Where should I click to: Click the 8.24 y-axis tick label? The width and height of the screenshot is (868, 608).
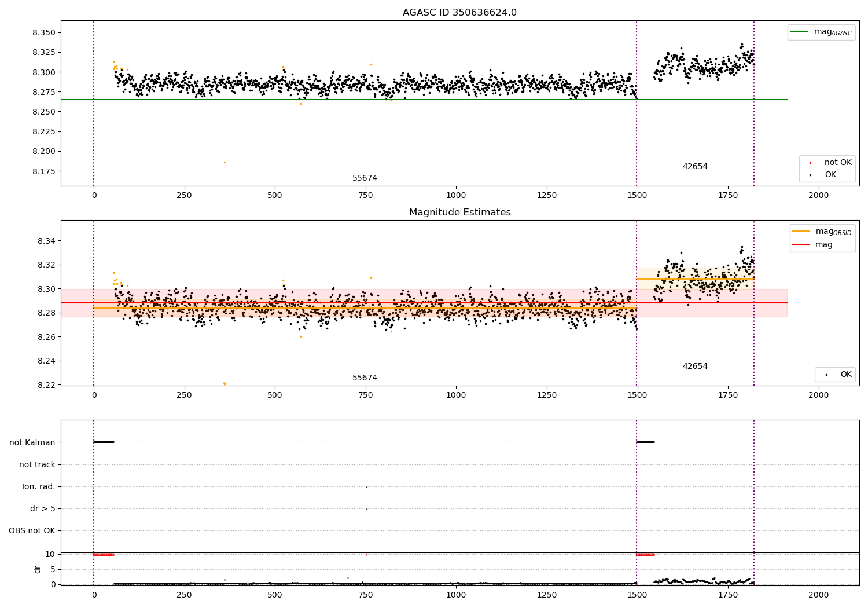(46, 361)
